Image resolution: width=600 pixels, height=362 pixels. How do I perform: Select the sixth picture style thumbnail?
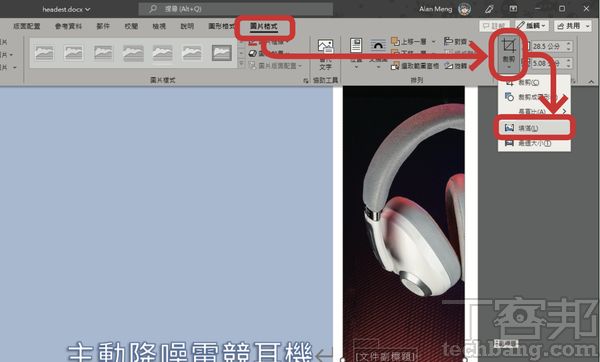(192, 53)
